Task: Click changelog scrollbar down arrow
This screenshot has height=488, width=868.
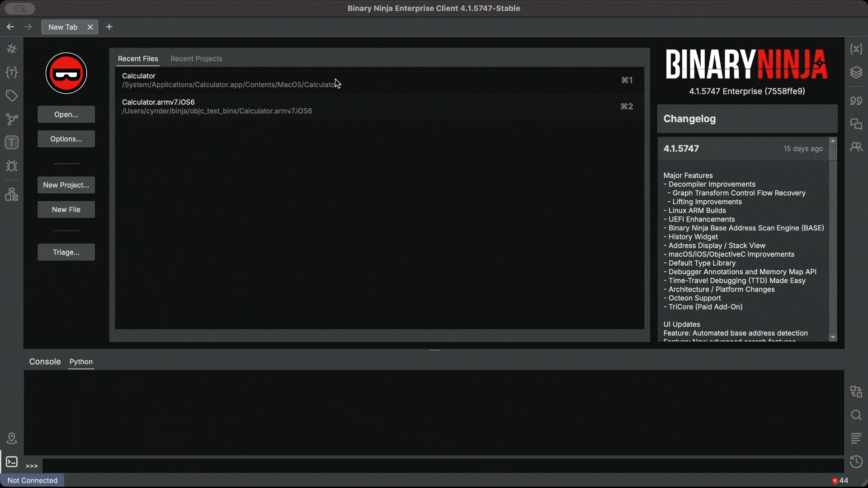Action: point(833,338)
